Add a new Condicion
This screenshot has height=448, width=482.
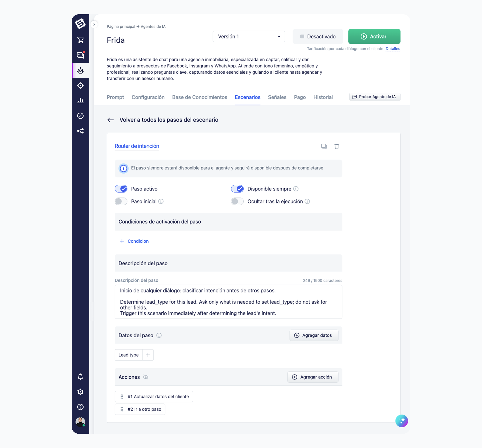[x=134, y=241]
